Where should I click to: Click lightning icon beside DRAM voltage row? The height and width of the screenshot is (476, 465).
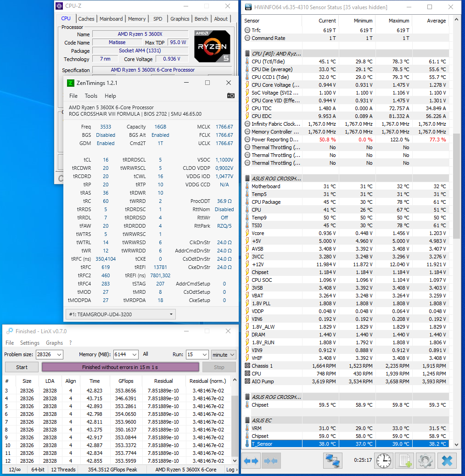247,335
